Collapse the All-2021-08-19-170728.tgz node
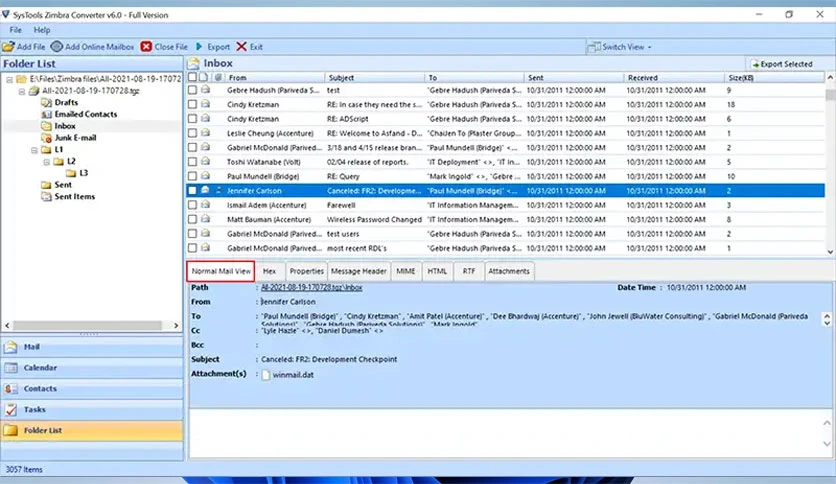Image resolution: width=836 pixels, height=484 pixels. (22, 91)
